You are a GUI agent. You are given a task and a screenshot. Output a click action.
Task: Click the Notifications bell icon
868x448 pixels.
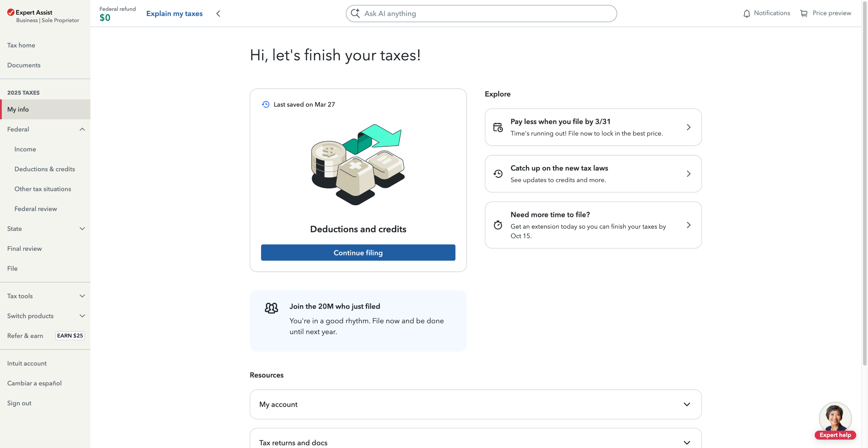click(747, 14)
